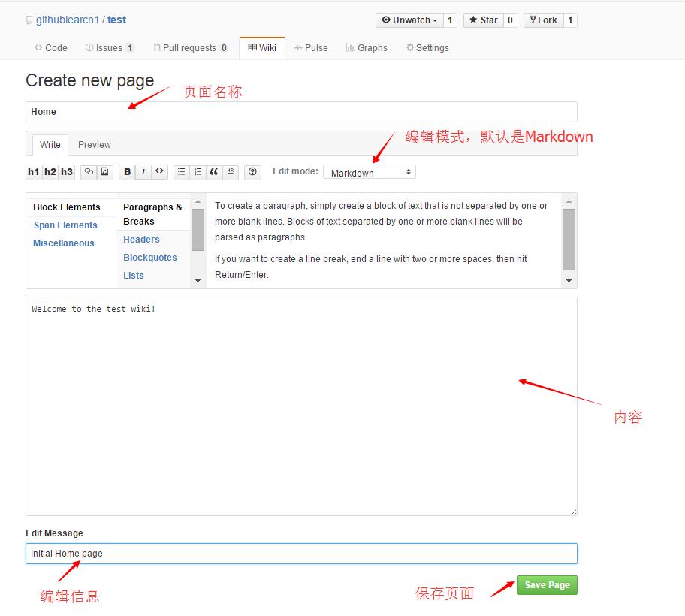
Task: Toggle italic formatting
Action: point(143,171)
